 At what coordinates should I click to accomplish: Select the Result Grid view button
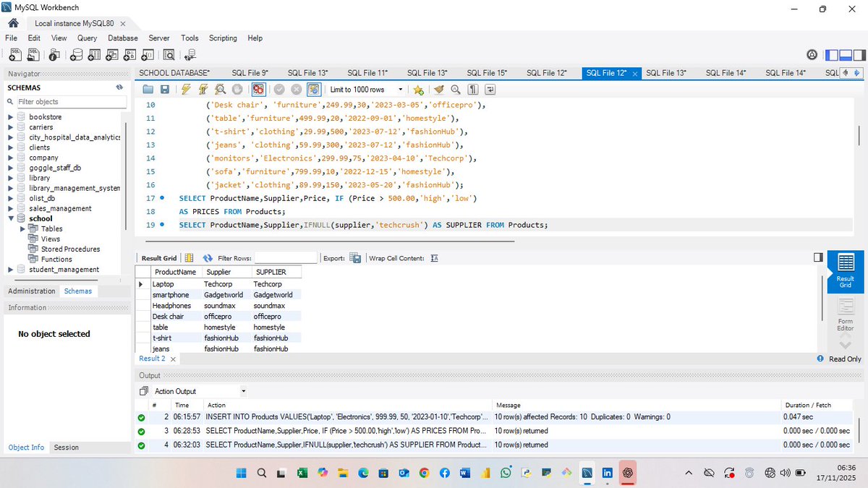(845, 272)
